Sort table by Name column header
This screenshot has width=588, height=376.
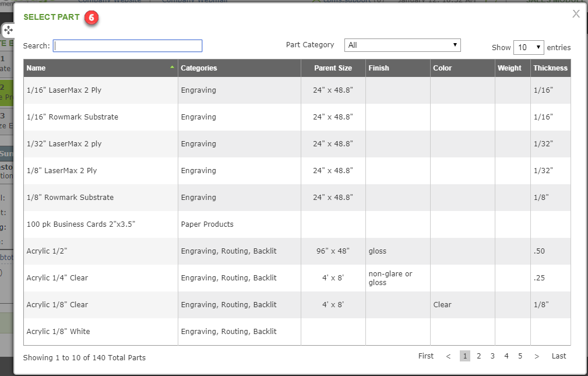coord(100,68)
